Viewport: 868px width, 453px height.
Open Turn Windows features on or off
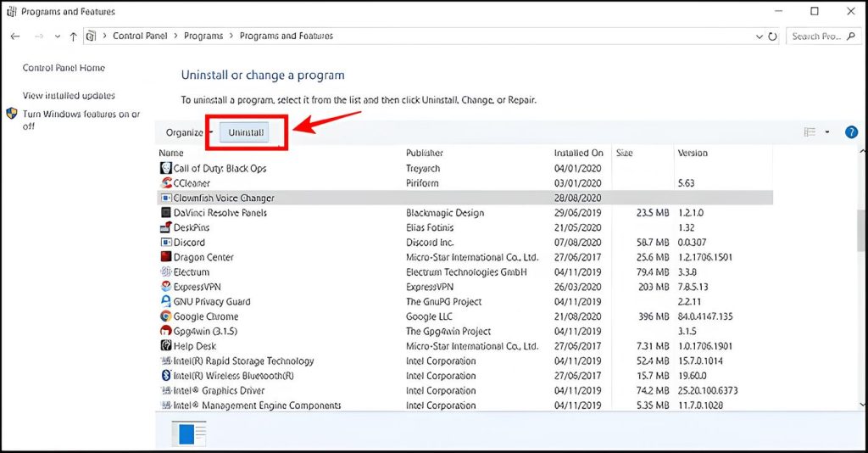[81, 120]
